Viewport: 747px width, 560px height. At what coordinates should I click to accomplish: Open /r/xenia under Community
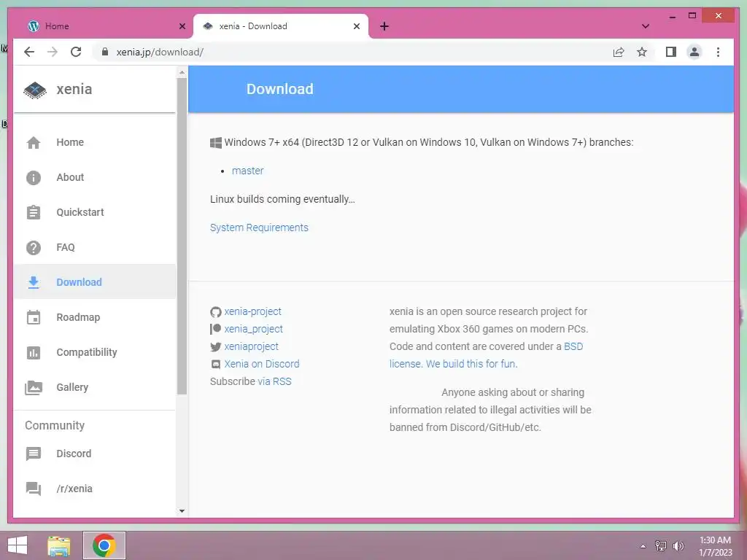point(95,489)
